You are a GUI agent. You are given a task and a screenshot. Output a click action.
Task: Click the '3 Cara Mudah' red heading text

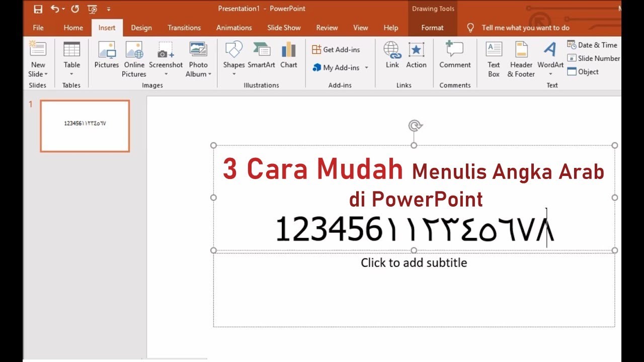pyautogui.click(x=312, y=169)
